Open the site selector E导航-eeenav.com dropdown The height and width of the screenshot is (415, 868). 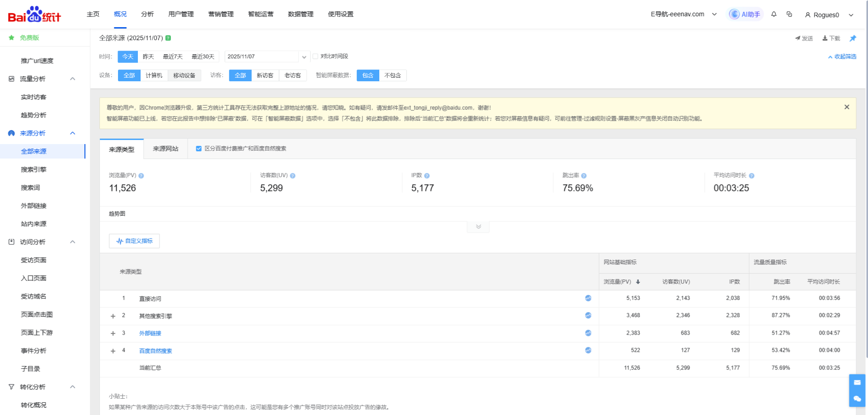pos(684,14)
